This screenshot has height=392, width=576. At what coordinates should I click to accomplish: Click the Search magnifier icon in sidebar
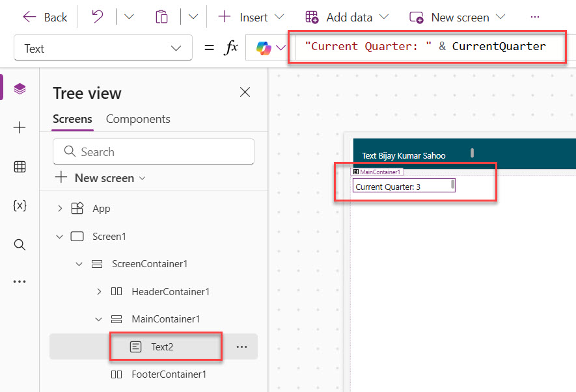[x=20, y=244]
